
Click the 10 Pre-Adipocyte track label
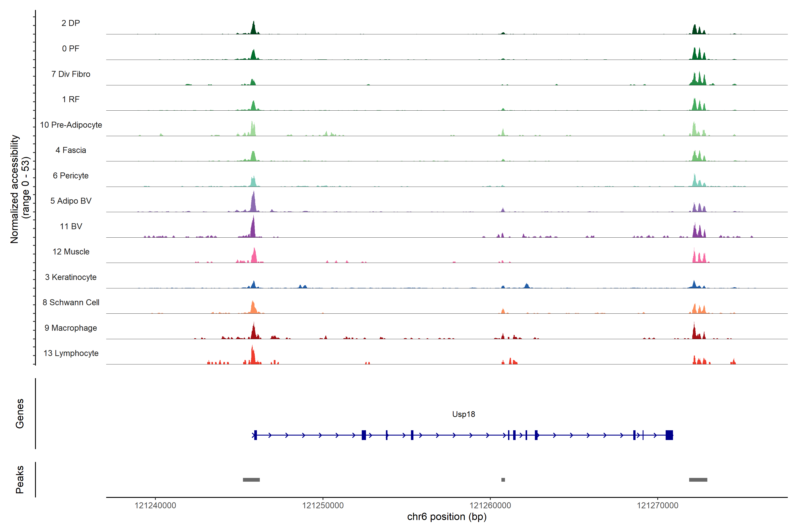coord(71,125)
